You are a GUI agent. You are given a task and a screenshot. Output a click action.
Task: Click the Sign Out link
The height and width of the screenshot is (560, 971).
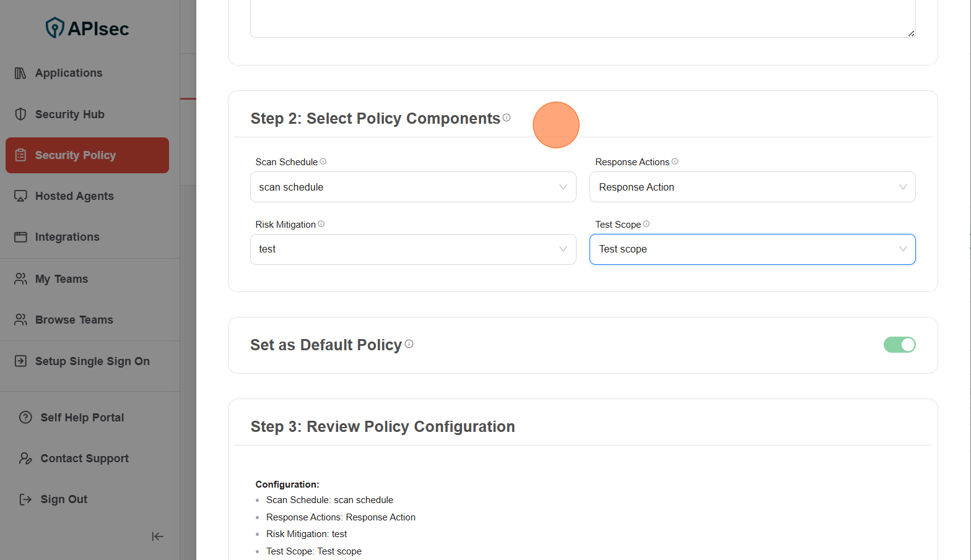[63, 499]
